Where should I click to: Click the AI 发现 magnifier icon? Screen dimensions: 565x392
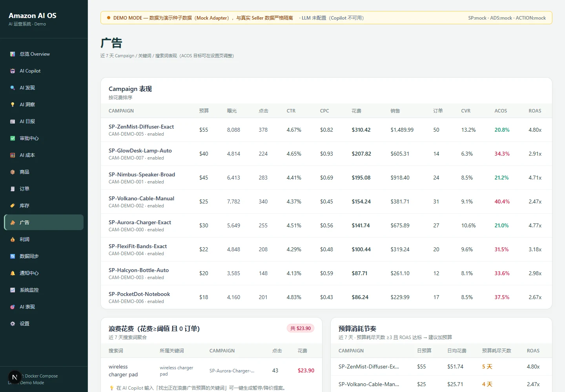13,88
